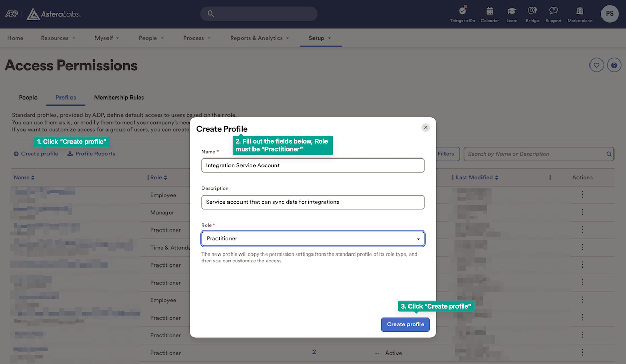Screen dimensions: 626x364
Task: Click the top global search bar
Action: [x=259, y=14]
